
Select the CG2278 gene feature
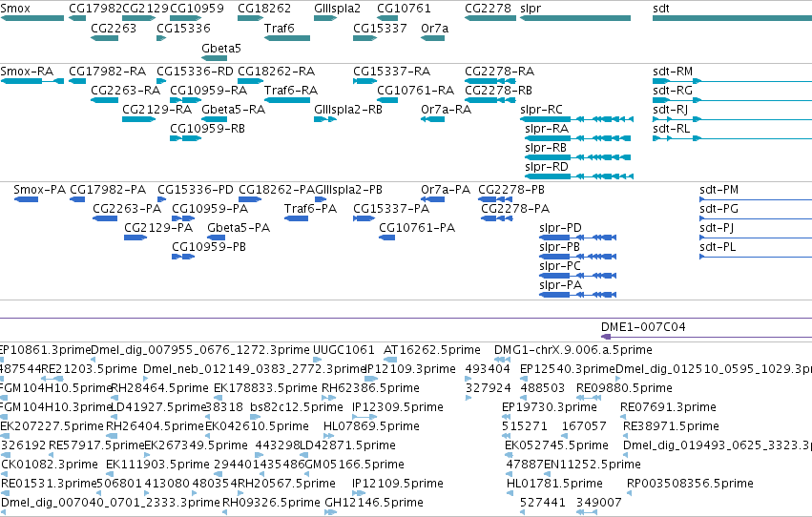point(490,18)
